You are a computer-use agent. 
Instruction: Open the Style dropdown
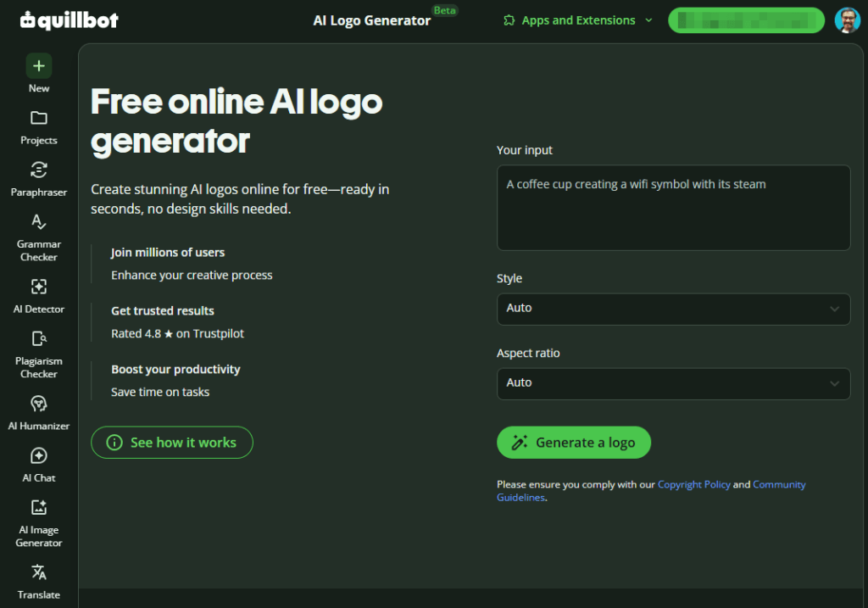[x=673, y=309]
